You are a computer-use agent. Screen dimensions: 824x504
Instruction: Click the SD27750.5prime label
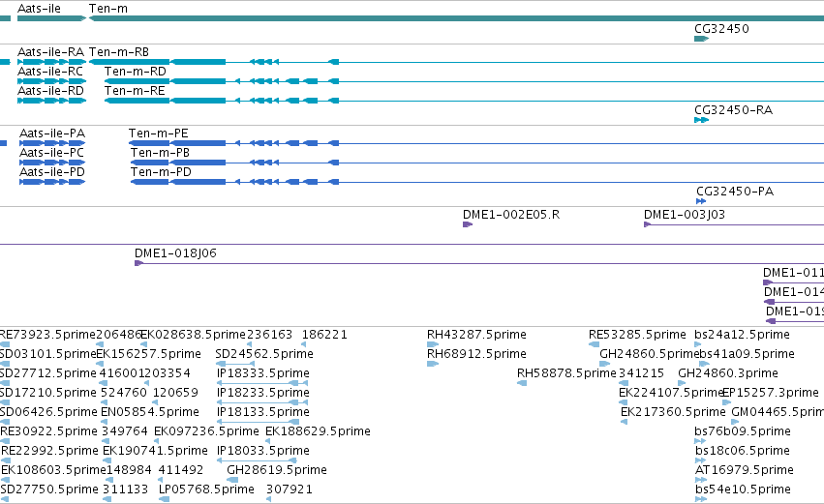(x=49, y=489)
